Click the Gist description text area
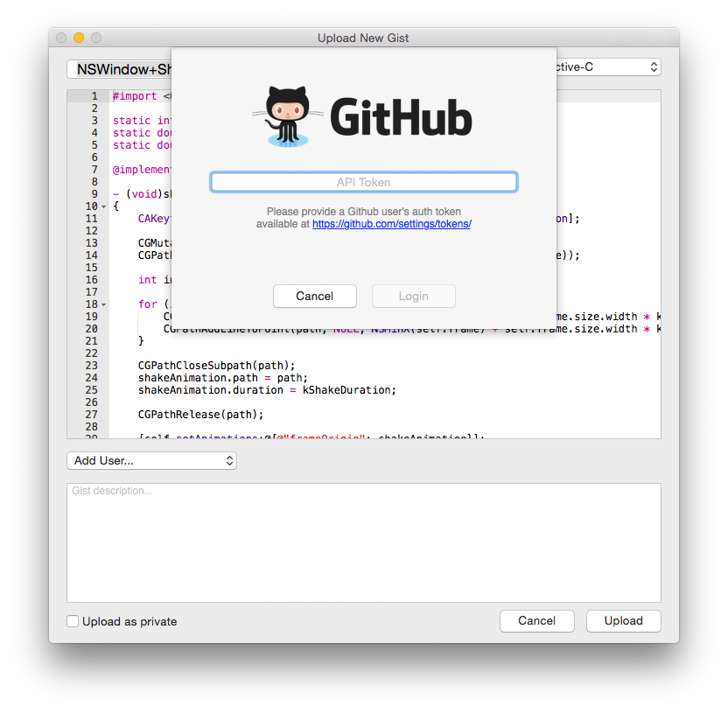The width and height of the screenshot is (728, 713). pyautogui.click(x=363, y=542)
